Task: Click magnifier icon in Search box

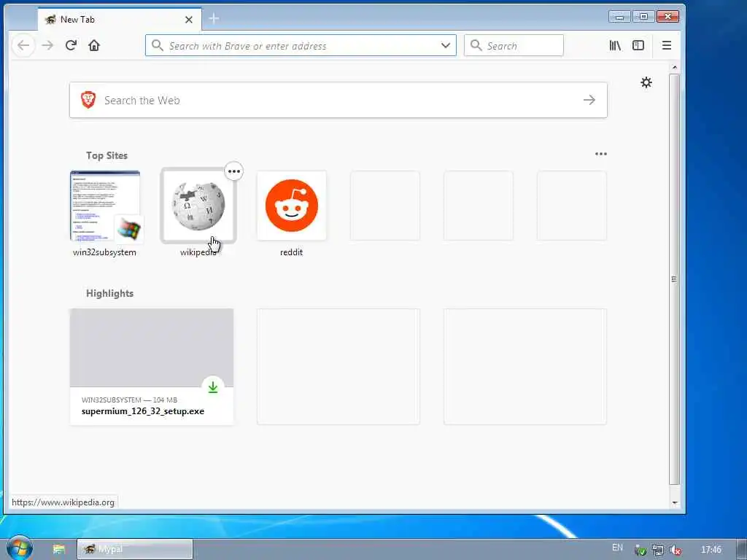Action: click(x=476, y=46)
